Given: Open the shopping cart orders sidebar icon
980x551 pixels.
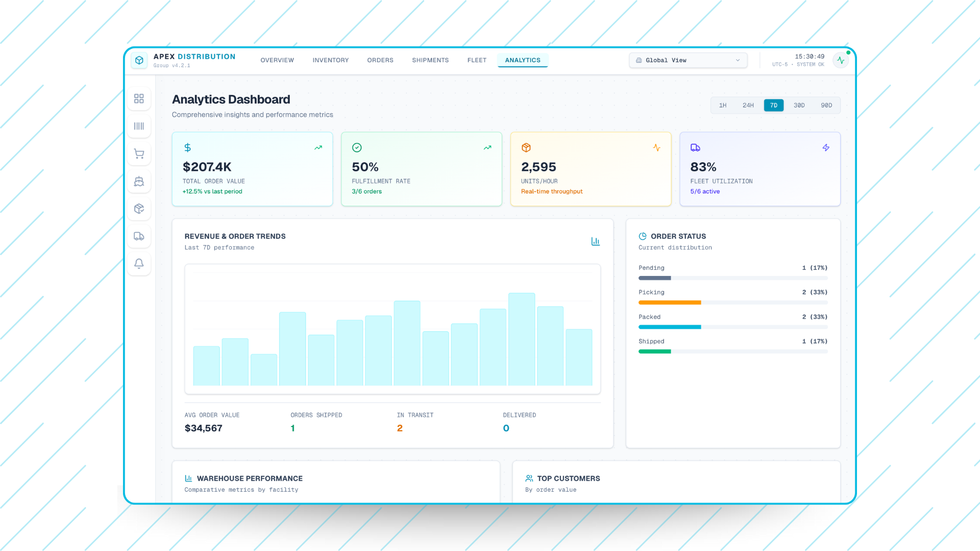Looking at the screenshot, I should 139,154.
